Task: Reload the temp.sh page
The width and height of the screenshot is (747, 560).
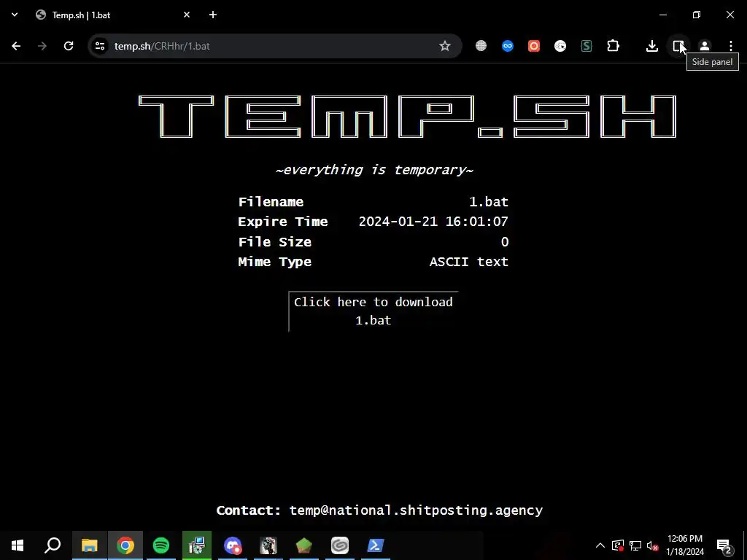Action: [x=69, y=46]
